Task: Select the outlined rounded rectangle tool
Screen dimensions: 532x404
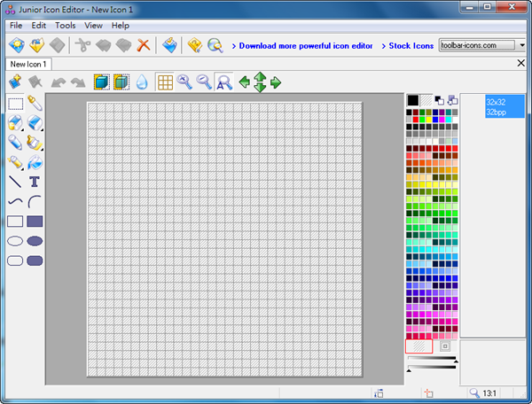Action: [x=15, y=260]
